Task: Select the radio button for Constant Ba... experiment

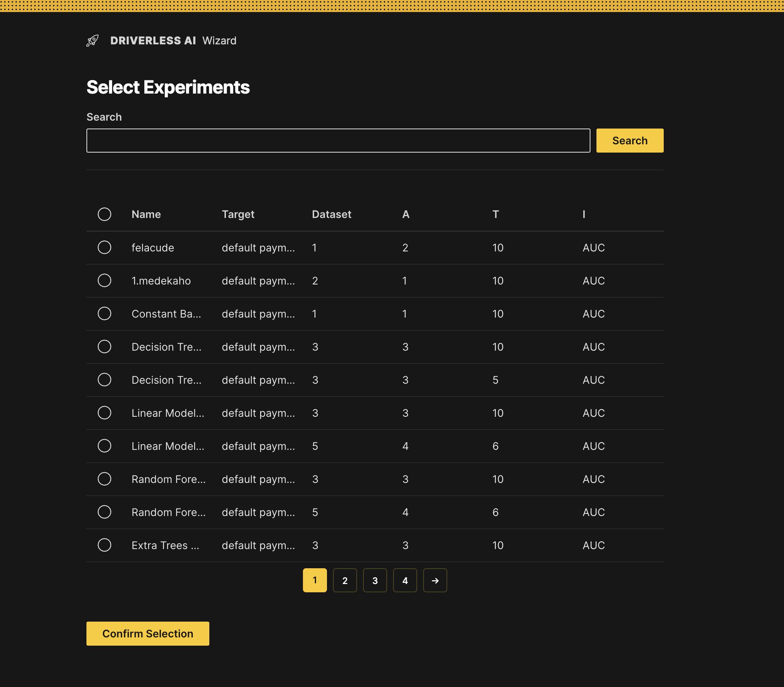Action: (x=104, y=313)
